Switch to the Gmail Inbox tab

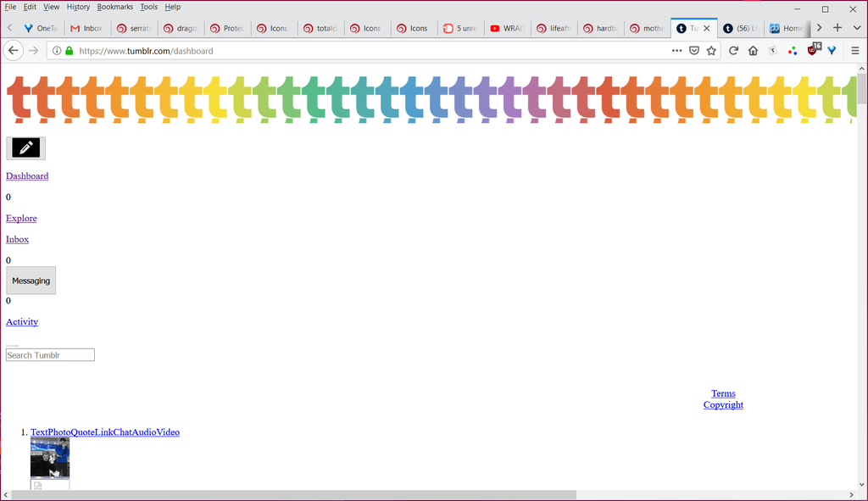87,28
